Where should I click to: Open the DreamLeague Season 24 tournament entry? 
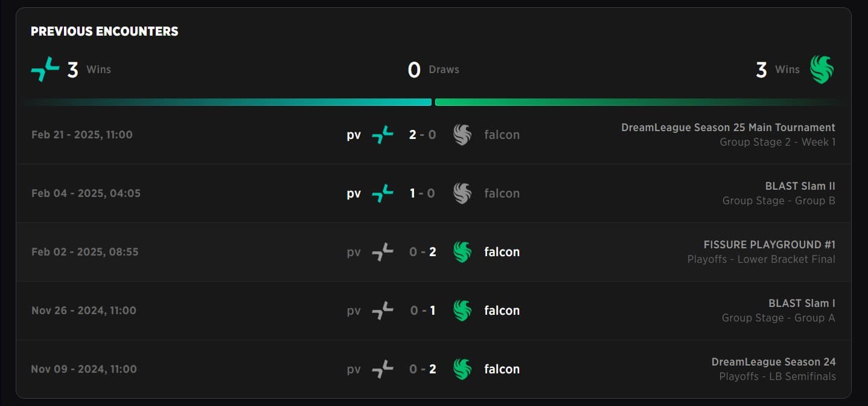point(773,362)
